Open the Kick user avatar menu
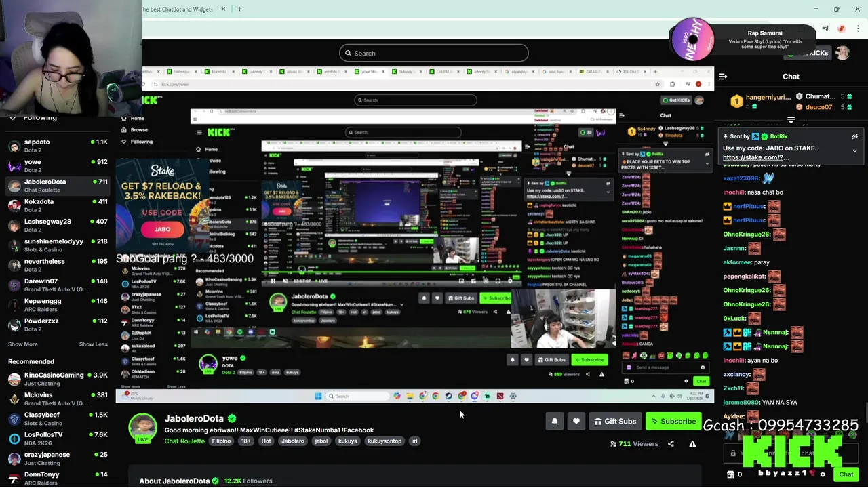The image size is (868, 488). click(x=842, y=53)
